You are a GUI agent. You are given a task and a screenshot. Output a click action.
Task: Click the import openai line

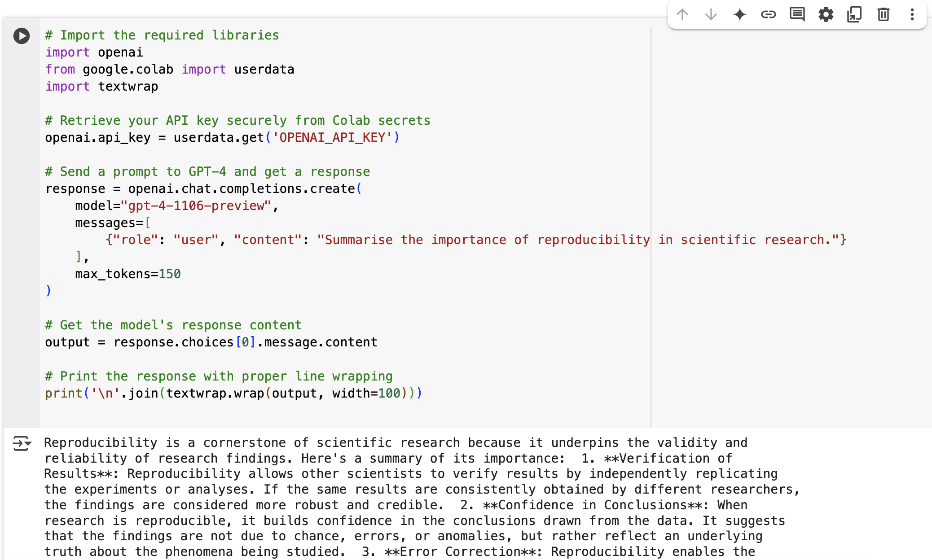click(94, 52)
